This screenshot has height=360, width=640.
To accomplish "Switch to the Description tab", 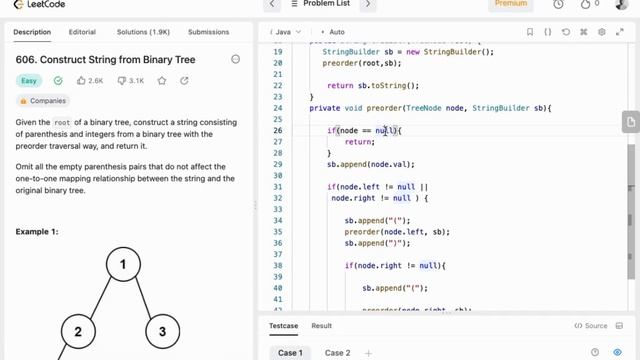I will (x=32, y=32).
